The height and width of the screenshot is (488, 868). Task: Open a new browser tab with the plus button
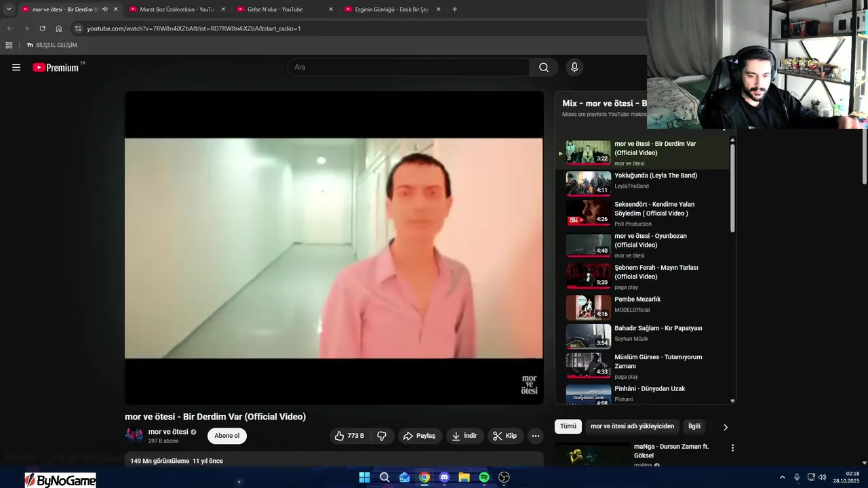tap(454, 9)
